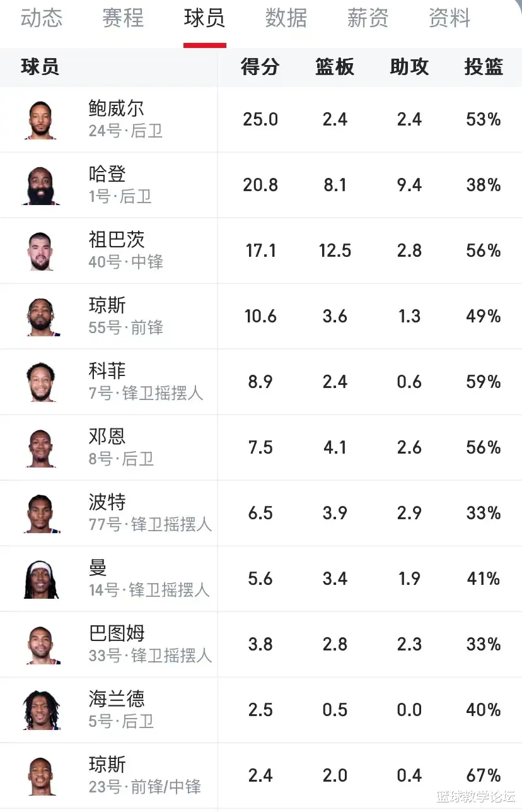
Task: Go to the 薪资 tab
Action: tap(368, 17)
